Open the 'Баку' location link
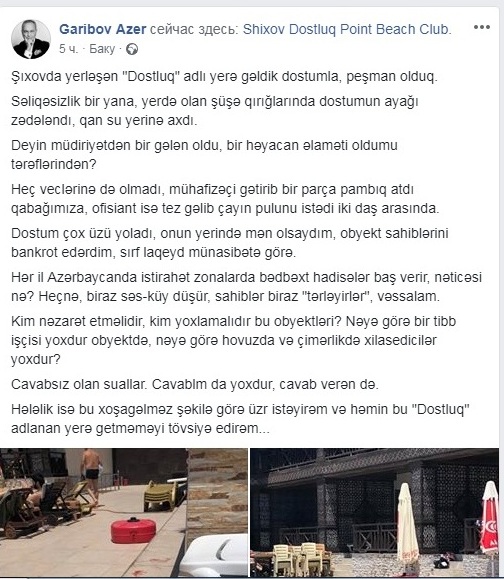The image size is (504, 579). pyautogui.click(x=102, y=49)
